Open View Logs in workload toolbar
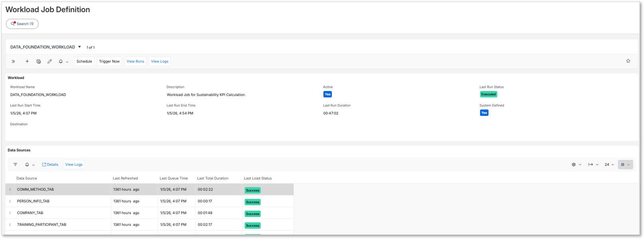This screenshot has width=644, height=239. (160, 61)
